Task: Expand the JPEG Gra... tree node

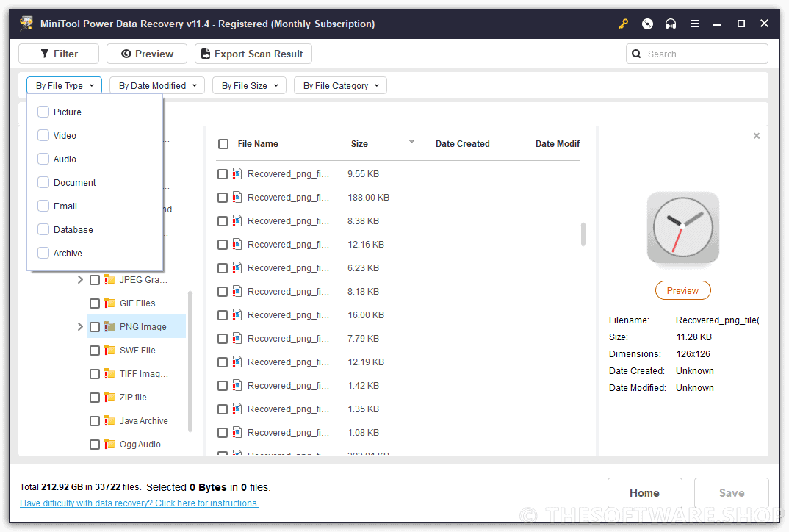Action: 80,279
